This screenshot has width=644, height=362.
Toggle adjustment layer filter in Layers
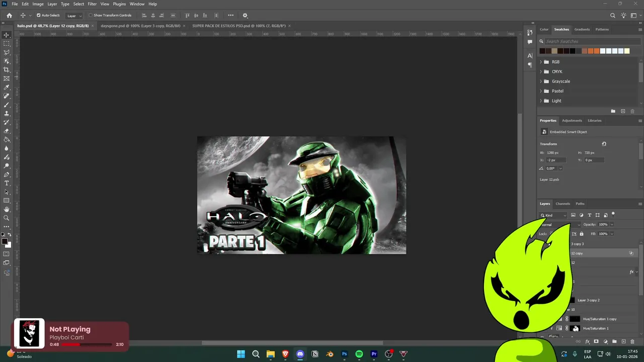[582, 215]
